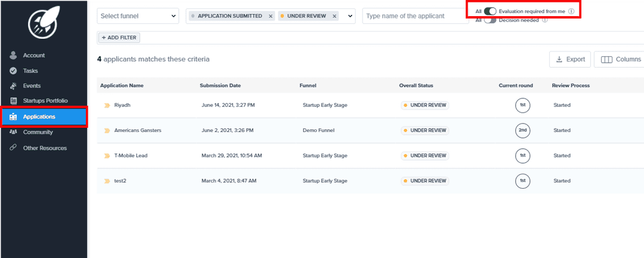Viewport: 644px width, 258px height.
Task: Toggle the Decision needed switch
Action: [x=490, y=20]
